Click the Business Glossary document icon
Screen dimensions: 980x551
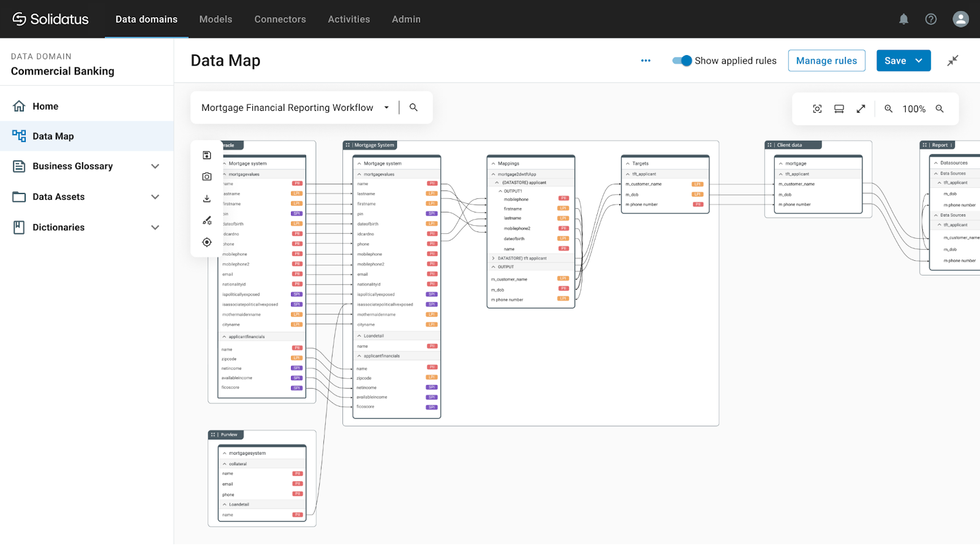point(20,166)
